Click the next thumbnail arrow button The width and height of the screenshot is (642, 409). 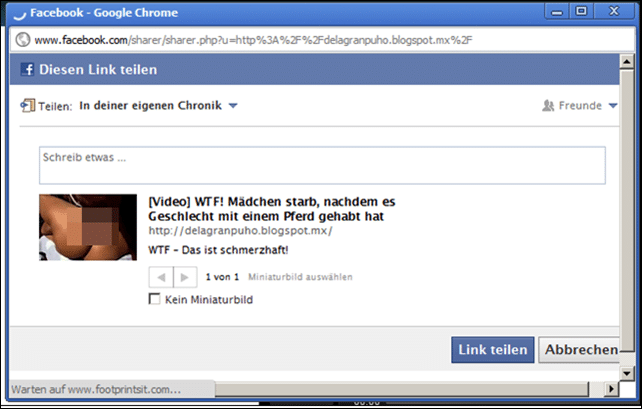[185, 277]
